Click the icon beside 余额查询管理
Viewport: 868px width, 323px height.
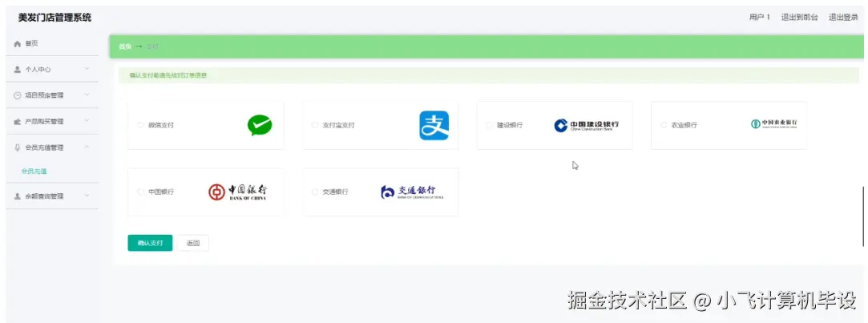point(17,196)
